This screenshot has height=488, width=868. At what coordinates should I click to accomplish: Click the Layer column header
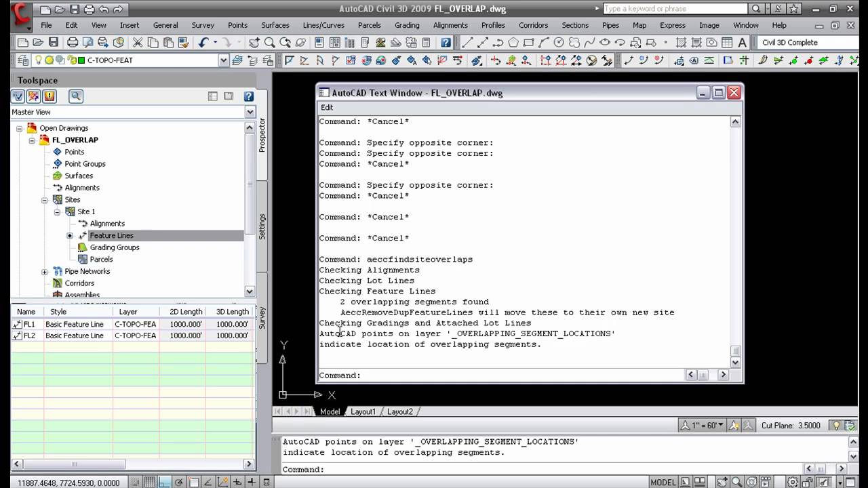pyautogui.click(x=136, y=312)
